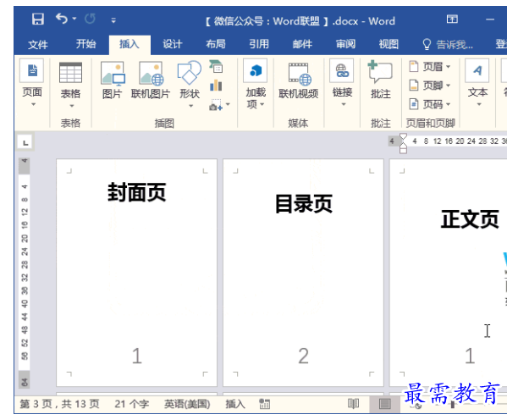Open ribbon display options icon
Image resolution: width=507 pixels, height=420 pixels.
point(452,19)
